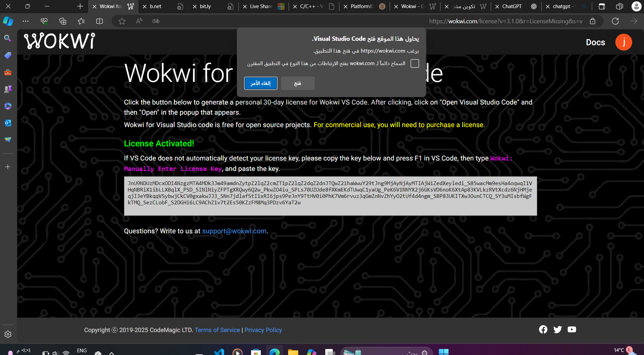
Task: Open a new browser tab
Action: click(80, 6)
